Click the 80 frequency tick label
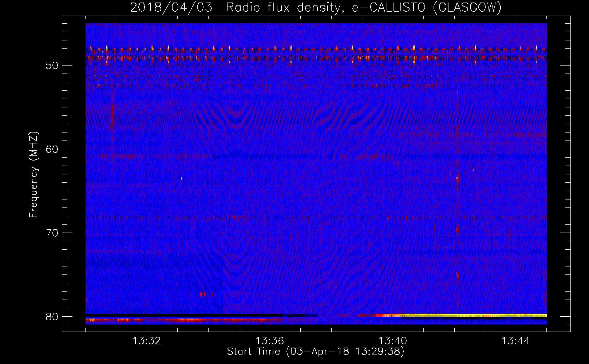 click(52, 317)
